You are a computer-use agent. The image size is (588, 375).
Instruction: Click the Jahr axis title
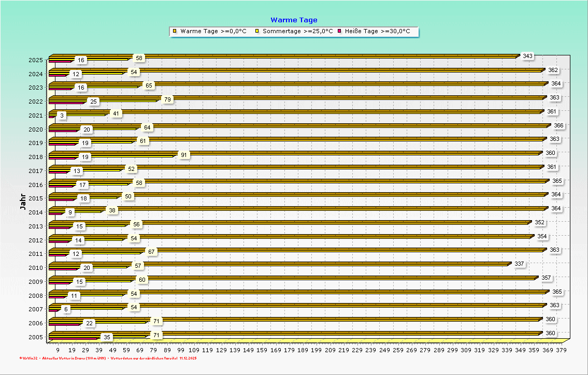point(23,201)
